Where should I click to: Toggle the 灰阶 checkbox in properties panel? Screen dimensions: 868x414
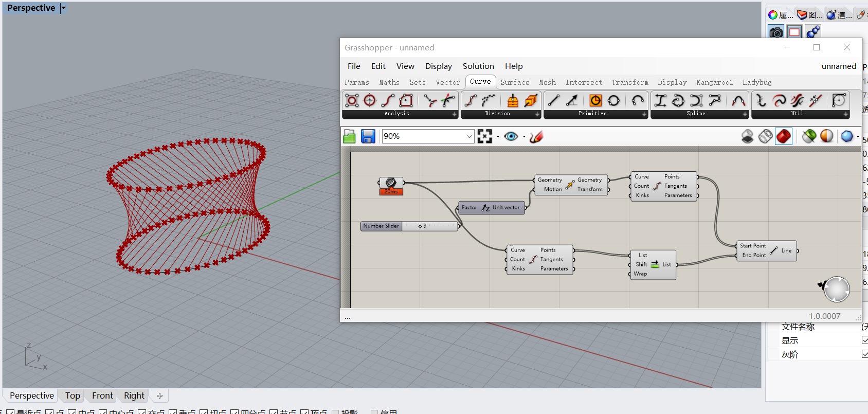point(865,354)
